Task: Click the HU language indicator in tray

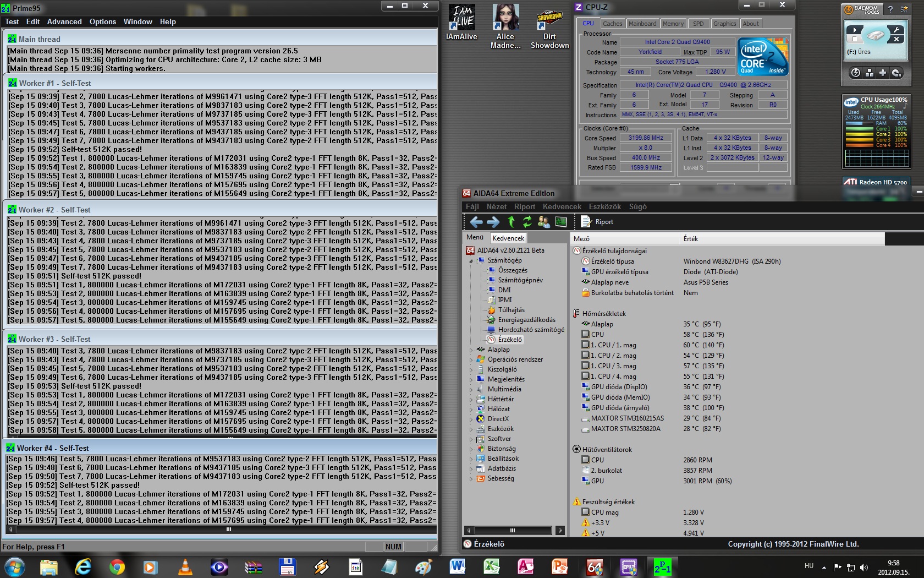Action: pos(809,565)
